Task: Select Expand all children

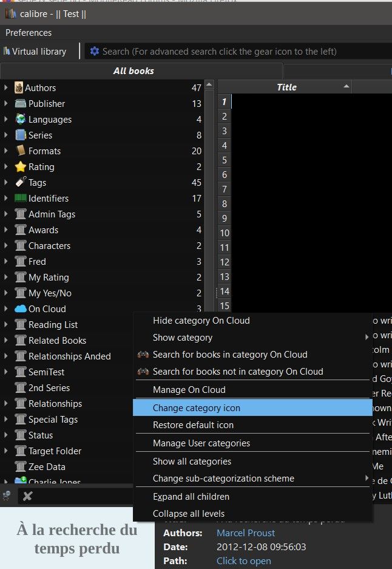Action: (x=253, y=497)
